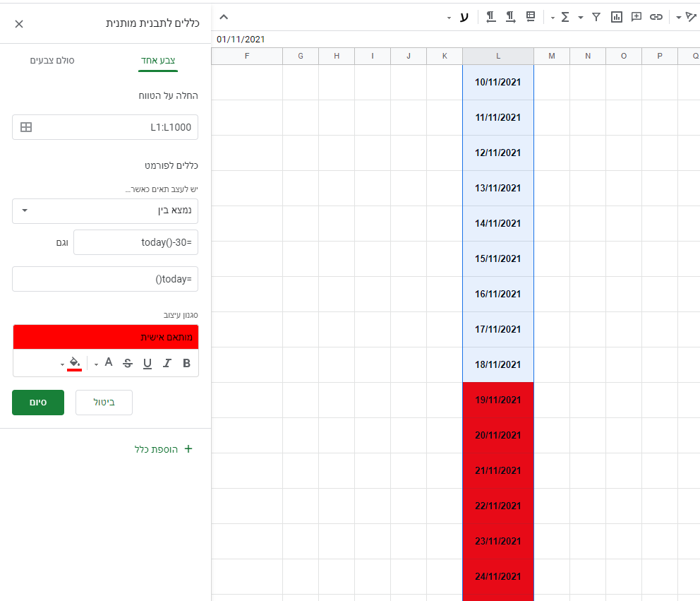Click the select data range grid icon

[x=26, y=127]
